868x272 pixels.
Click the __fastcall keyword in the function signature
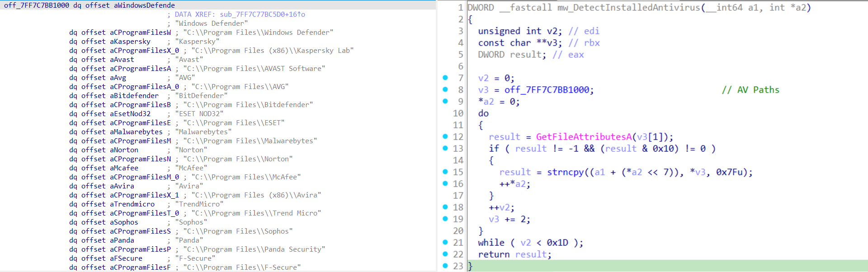pos(526,8)
